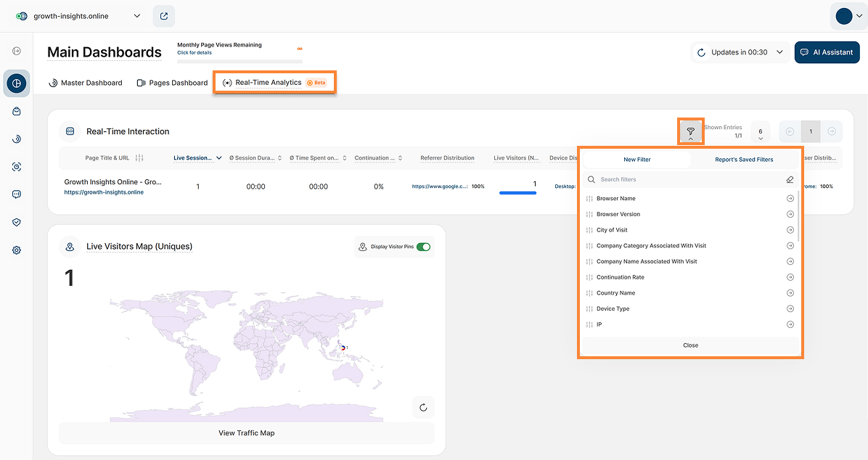This screenshot has width=868, height=460.
Task: Click the View Traffic Map button
Action: tap(246, 433)
